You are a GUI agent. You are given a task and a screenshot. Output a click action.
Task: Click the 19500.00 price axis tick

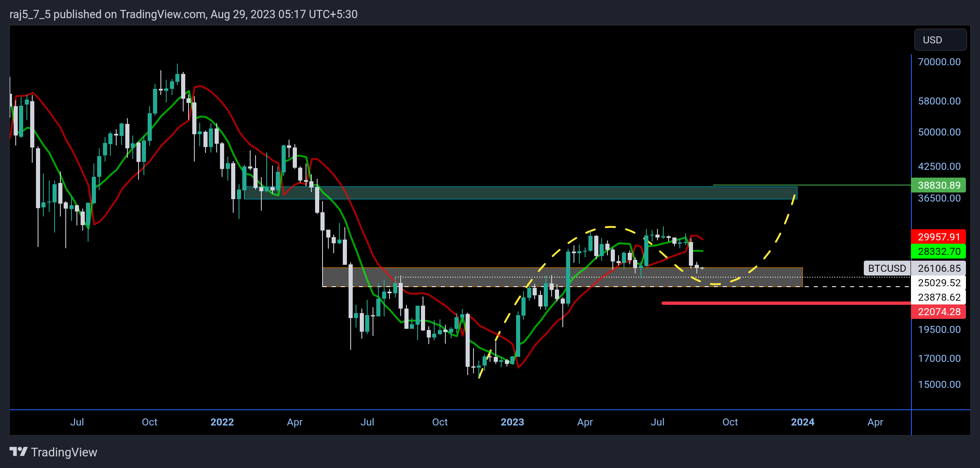[939, 330]
